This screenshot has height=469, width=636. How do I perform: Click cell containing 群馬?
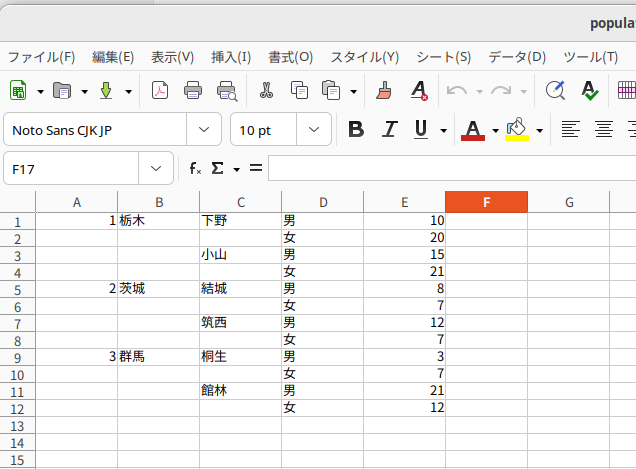pos(159,357)
